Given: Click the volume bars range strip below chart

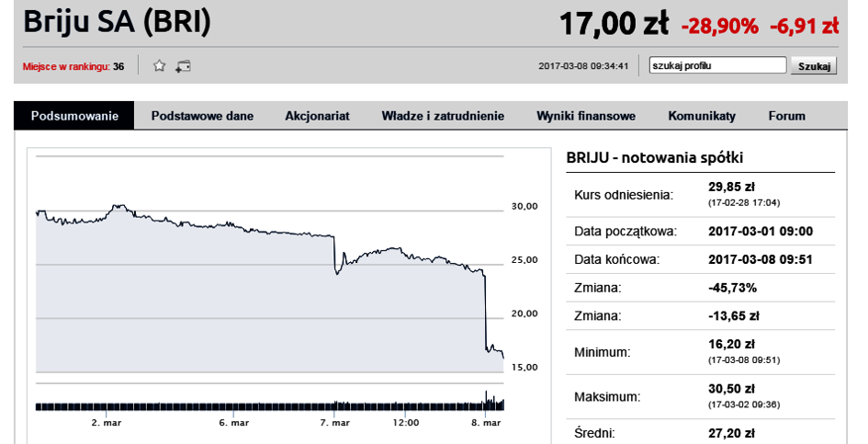Looking at the screenshot, I should click(x=270, y=405).
